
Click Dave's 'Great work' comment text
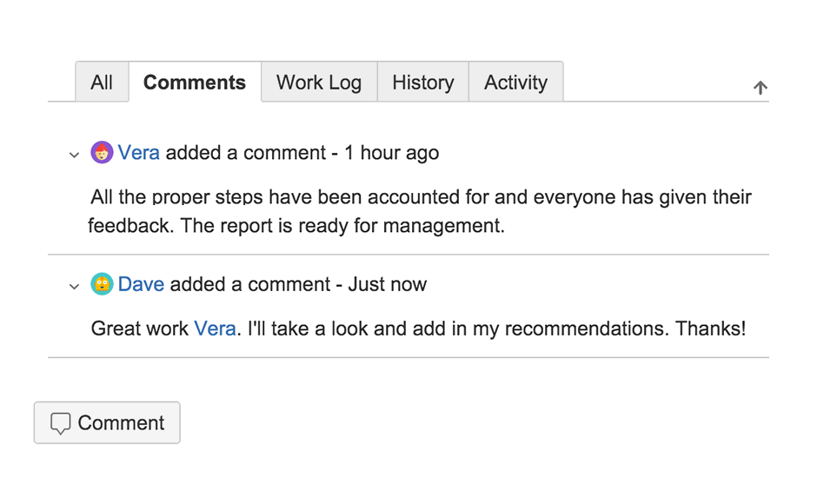[139, 328]
